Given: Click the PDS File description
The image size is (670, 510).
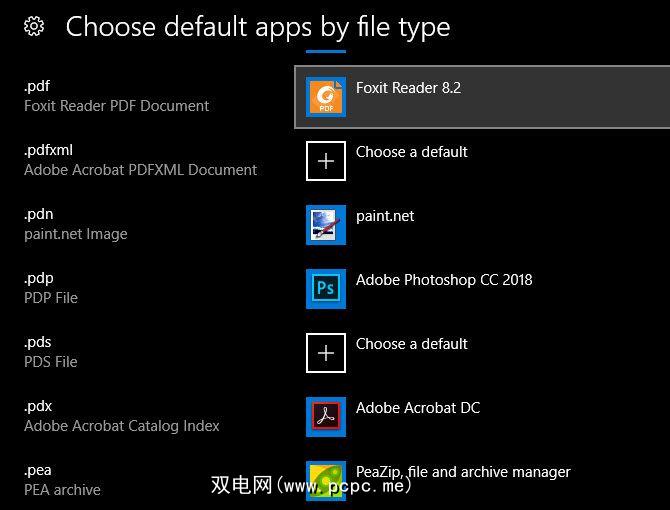Looking at the screenshot, I should pos(51,362).
